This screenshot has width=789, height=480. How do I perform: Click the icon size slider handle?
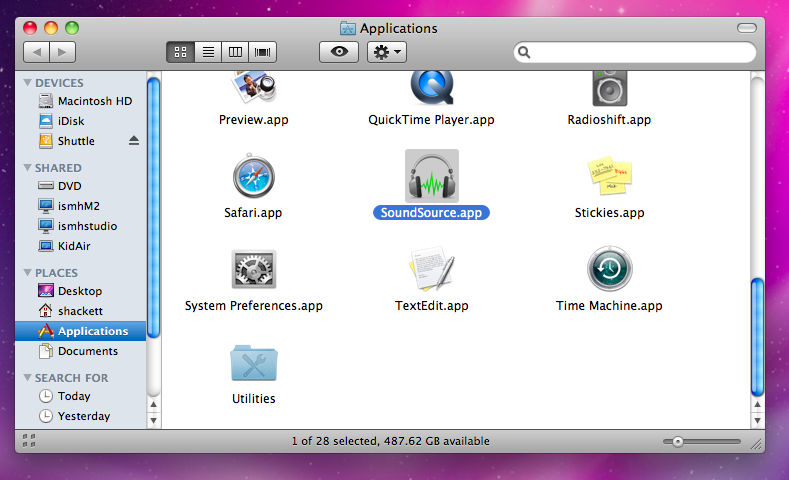tap(678, 442)
